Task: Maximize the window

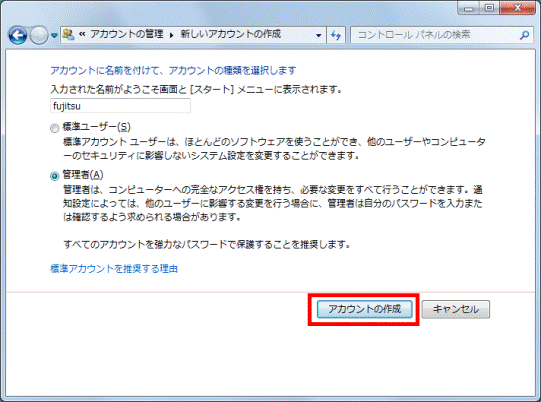Action: click(489, 8)
